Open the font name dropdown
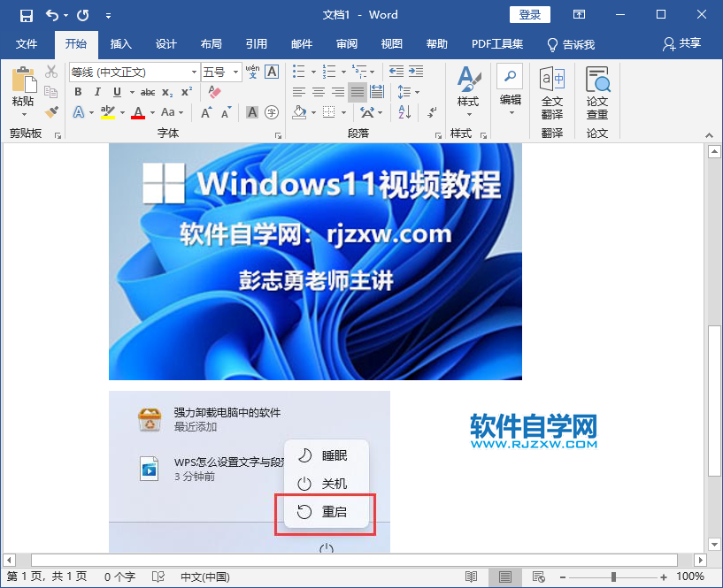723x588 pixels. click(195, 72)
